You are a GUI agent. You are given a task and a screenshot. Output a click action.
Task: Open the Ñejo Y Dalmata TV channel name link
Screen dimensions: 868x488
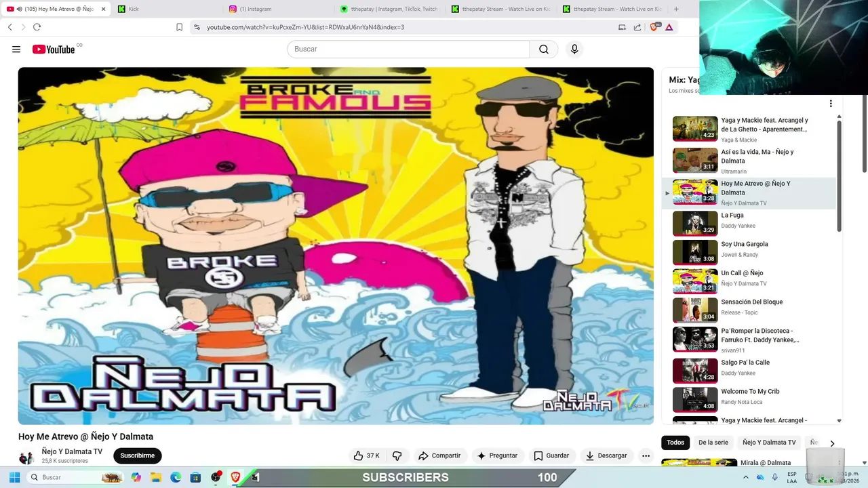pyautogui.click(x=72, y=451)
